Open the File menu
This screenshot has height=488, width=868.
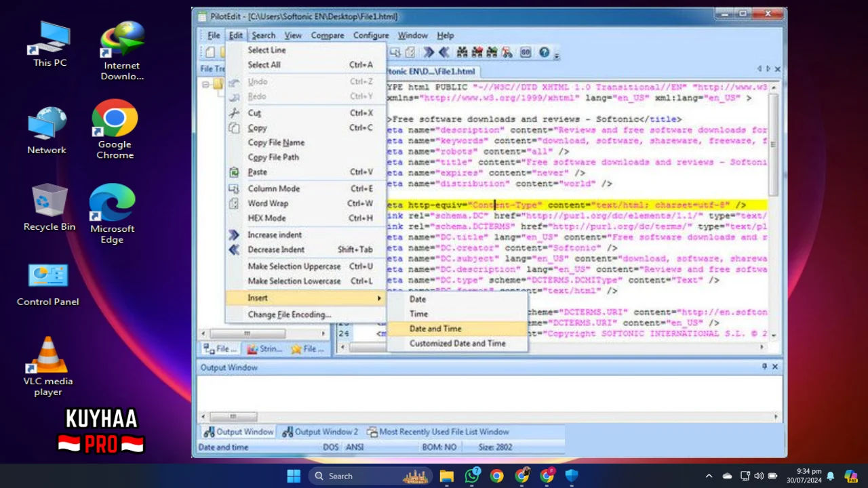(214, 35)
